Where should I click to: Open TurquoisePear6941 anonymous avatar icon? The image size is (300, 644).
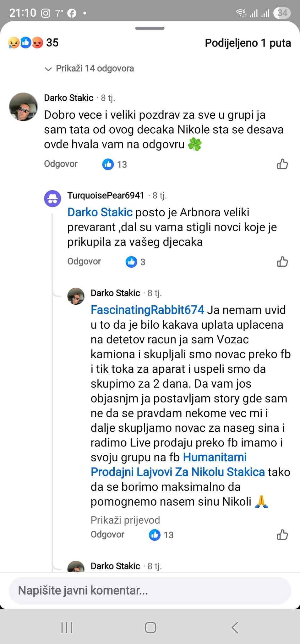[52, 199]
